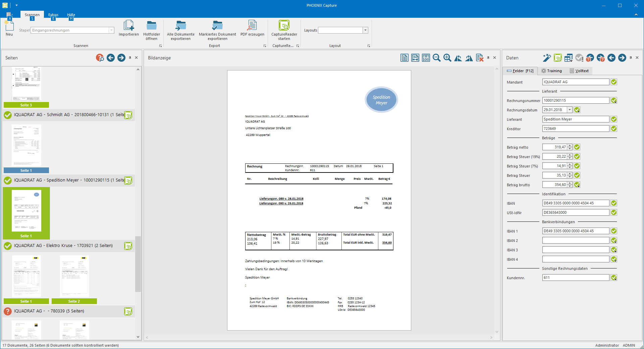Rotate the image right
Screen dimensions: 644x349
[x=469, y=58]
